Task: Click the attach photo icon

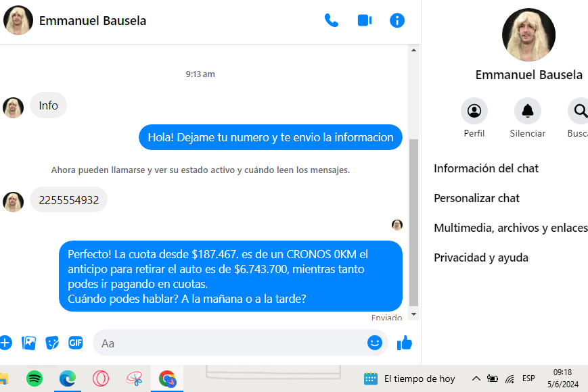Action: [x=28, y=343]
